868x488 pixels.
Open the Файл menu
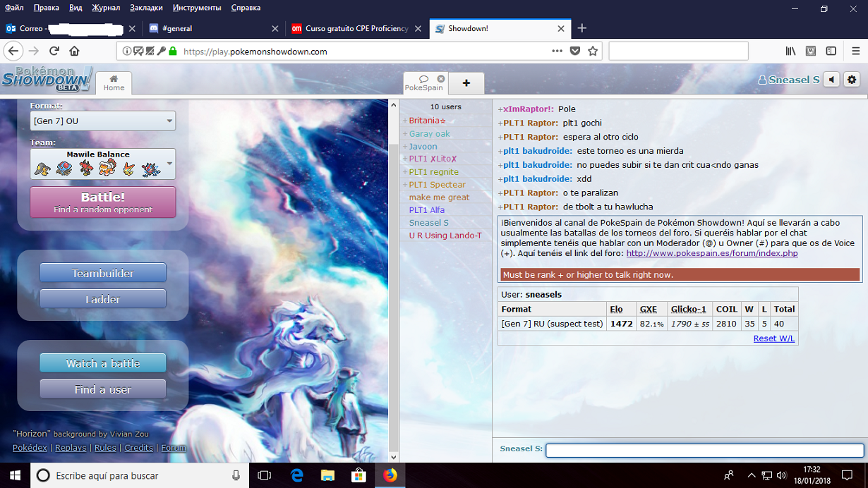tap(14, 8)
